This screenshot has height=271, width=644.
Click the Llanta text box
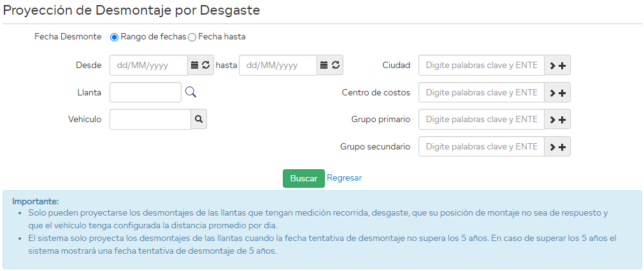(145, 92)
